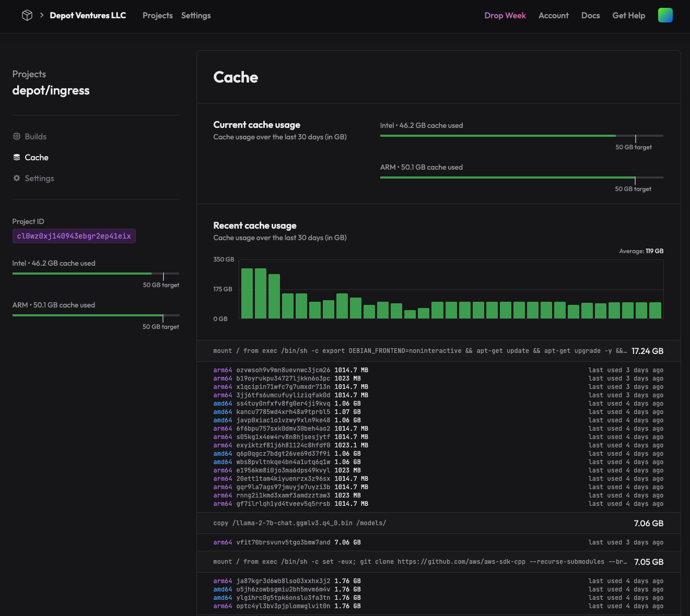Click the ARM cache usage bar in the sidebar
Screen dimensions: 690x616
[x=96, y=315]
